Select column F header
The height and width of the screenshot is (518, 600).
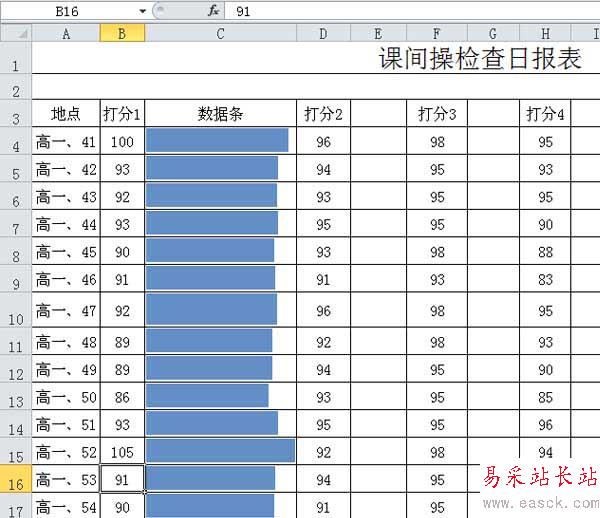(437, 33)
